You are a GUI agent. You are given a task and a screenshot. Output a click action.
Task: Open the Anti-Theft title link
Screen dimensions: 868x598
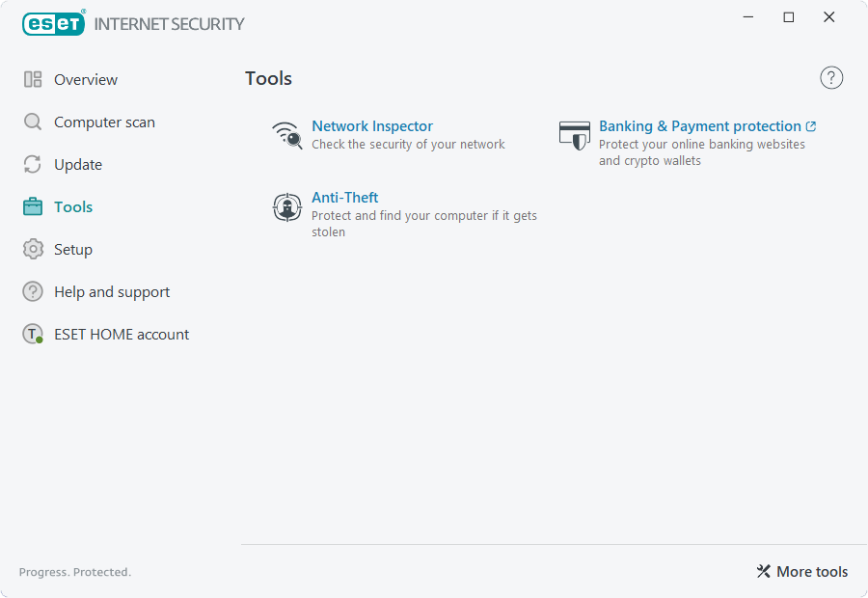click(344, 198)
